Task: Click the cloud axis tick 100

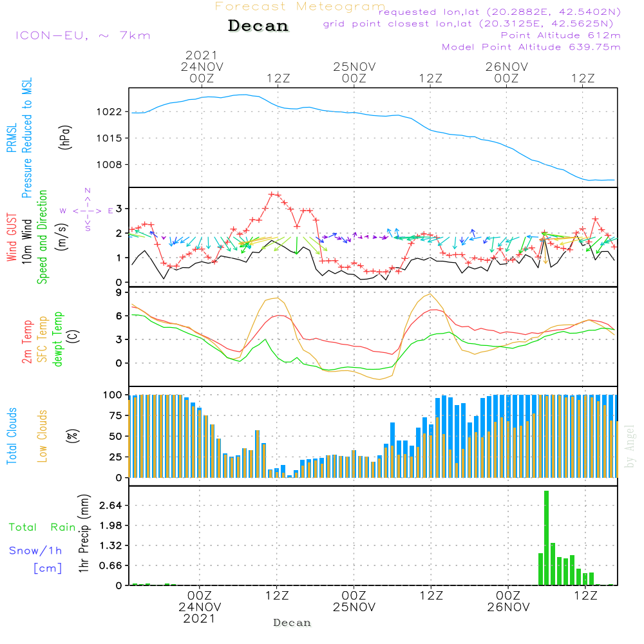Action: [x=113, y=395]
